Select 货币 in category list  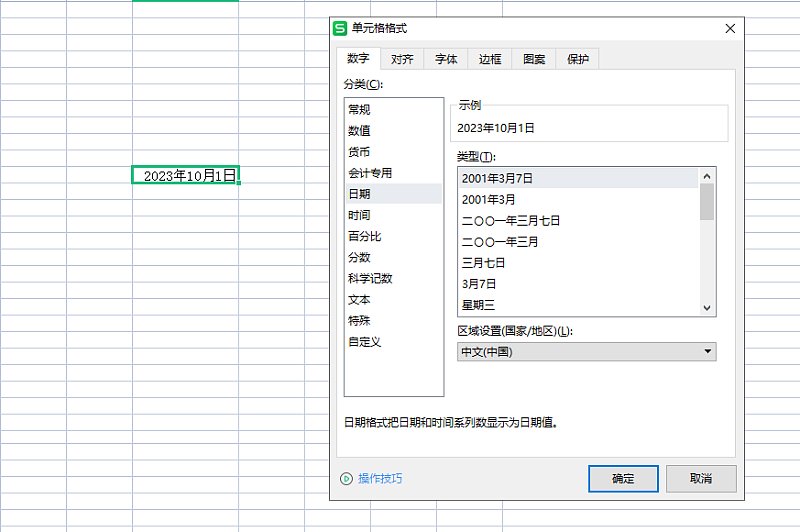click(x=359, y=152)
